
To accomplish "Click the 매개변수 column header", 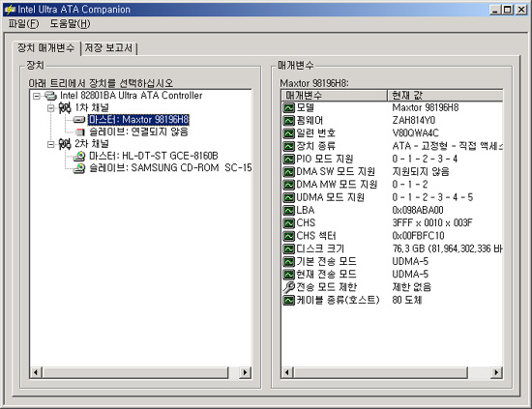I will point(335,96).
